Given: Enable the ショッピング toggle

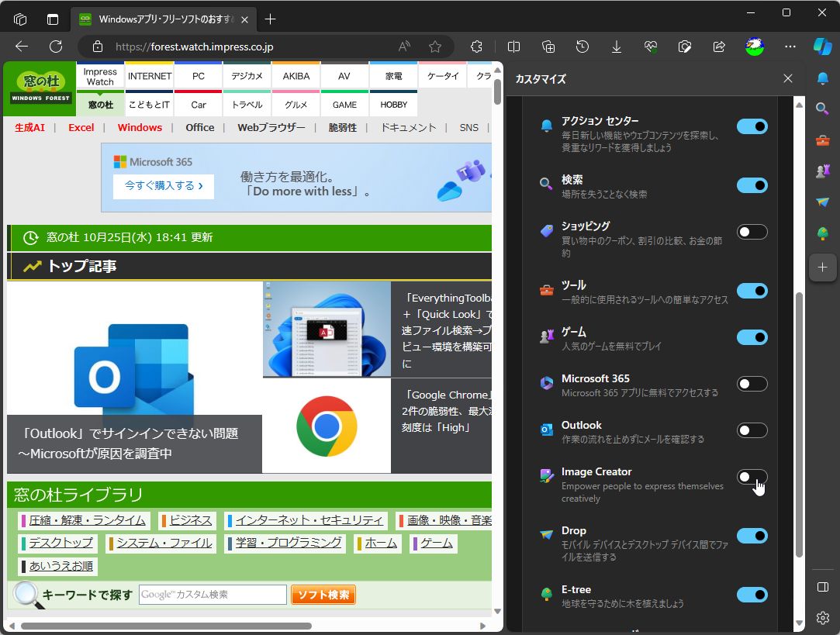Looking at the screenshot, I should click(751, 232).
